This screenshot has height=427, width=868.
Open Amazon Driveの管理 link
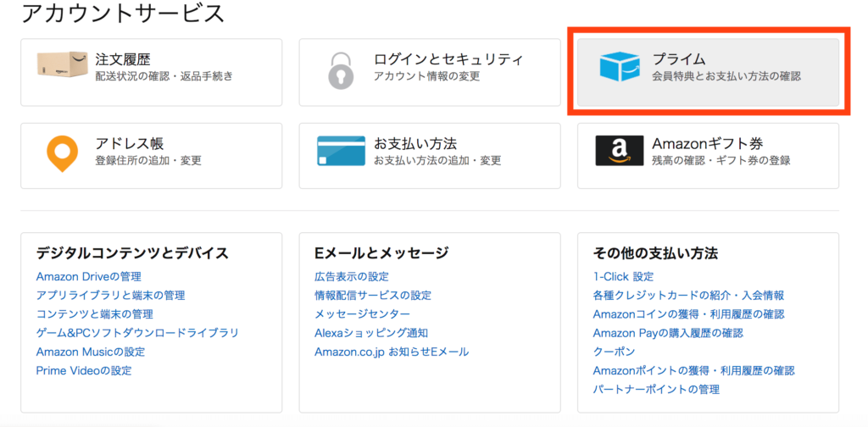88,276
